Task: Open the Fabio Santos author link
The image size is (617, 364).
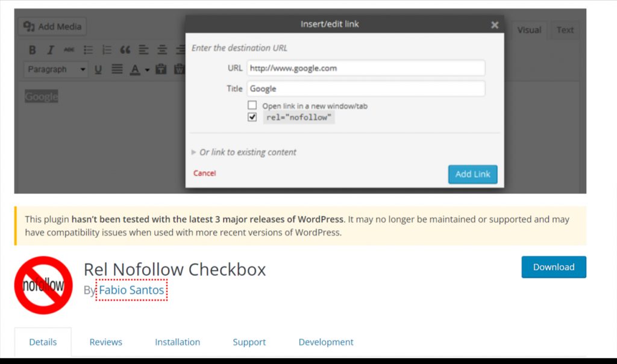Action: pyautogui.click(x=131, y=290)
